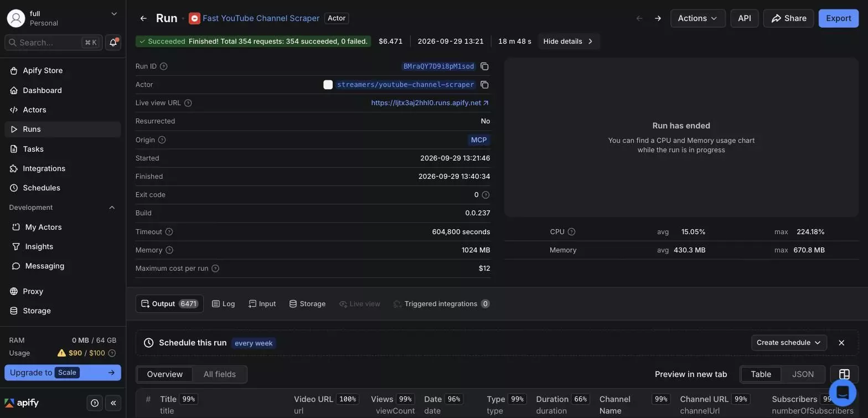This screenshot has width=868, height=418.
Task: Click Hide details to collapse run info
Action: [x=569, y=42]
